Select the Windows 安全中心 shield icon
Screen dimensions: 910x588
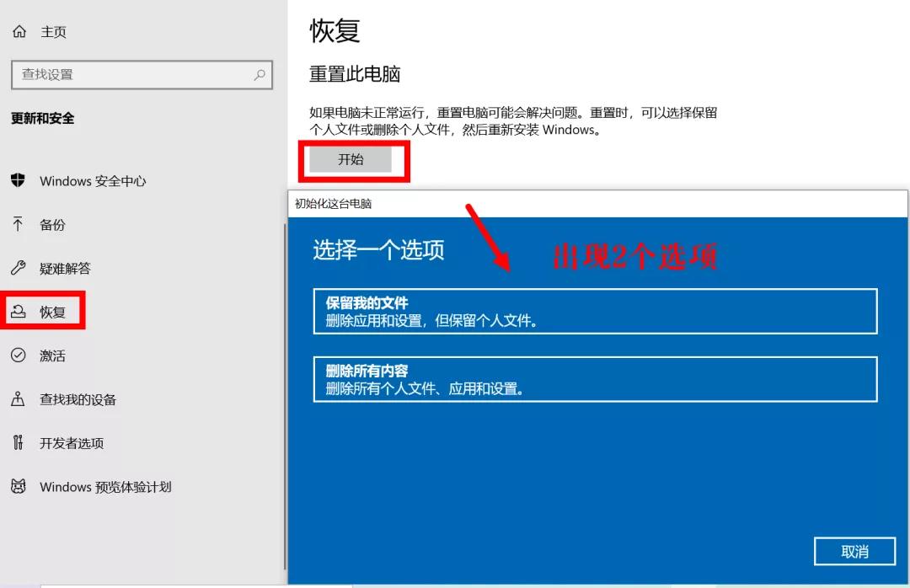(x=19, y=180)
